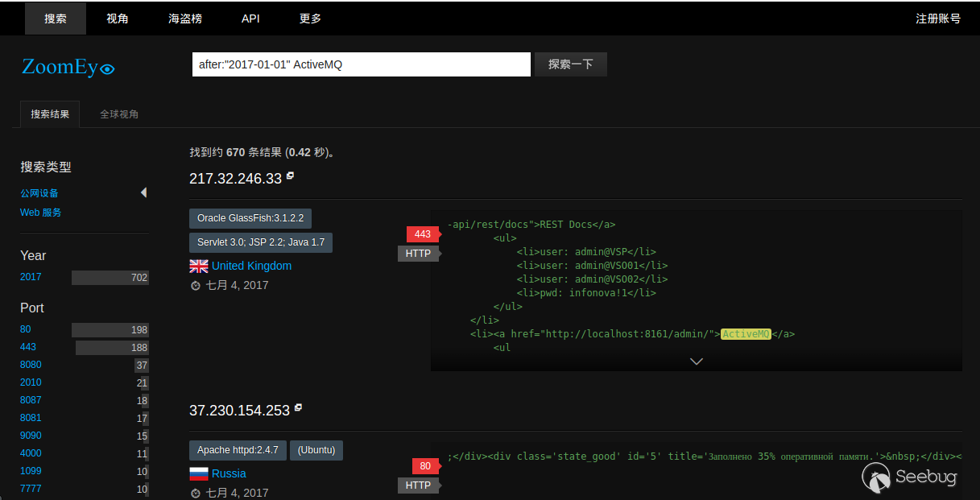Open IP 217.32.246.33 result heading
Viewport: 980px width, 500px height.
[x=235, y=179]
